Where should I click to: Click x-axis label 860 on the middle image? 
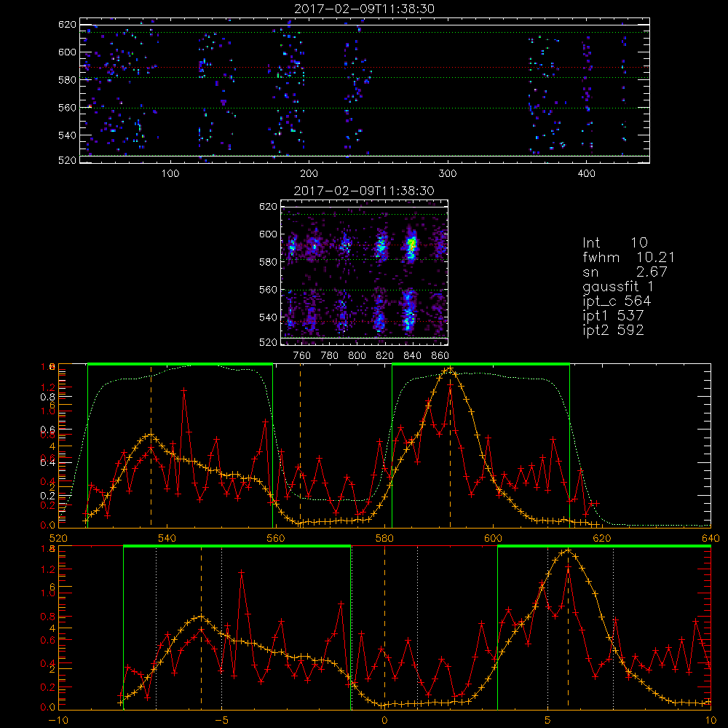(x=440, y=356)
